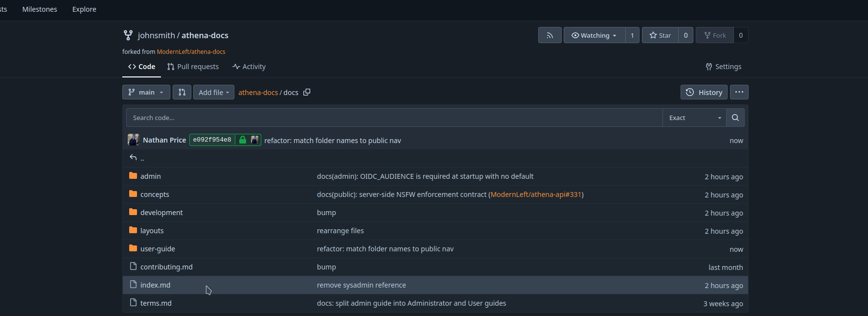Click the search magnifier icon
868x316 pixels.
tap(735, 118)
